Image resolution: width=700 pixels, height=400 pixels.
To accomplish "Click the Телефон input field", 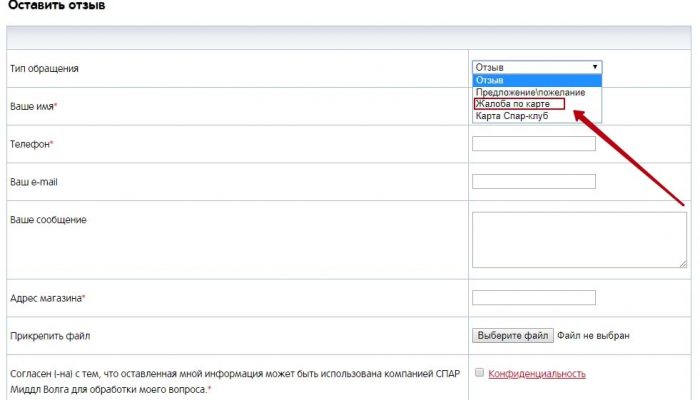I will tap(533, 144).
